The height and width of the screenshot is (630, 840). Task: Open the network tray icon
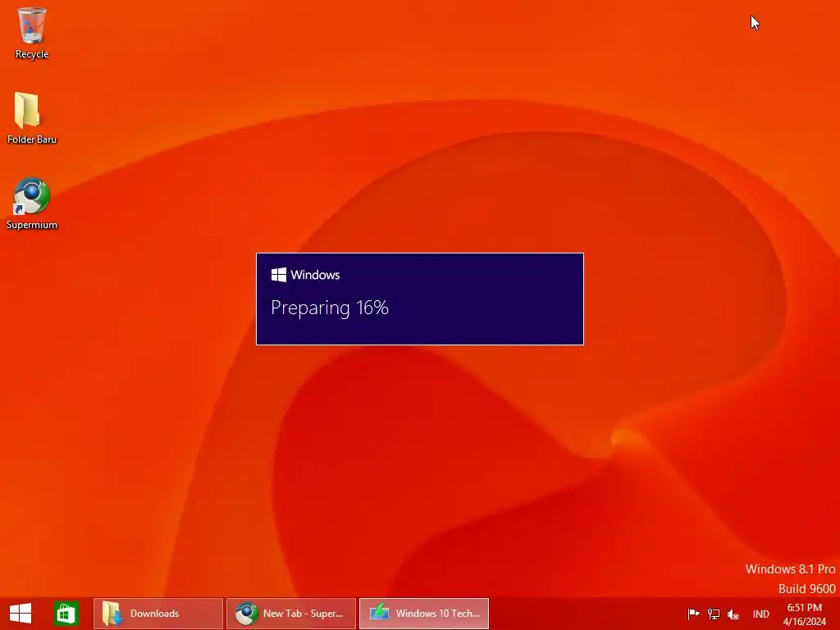[x=714, y=614]
